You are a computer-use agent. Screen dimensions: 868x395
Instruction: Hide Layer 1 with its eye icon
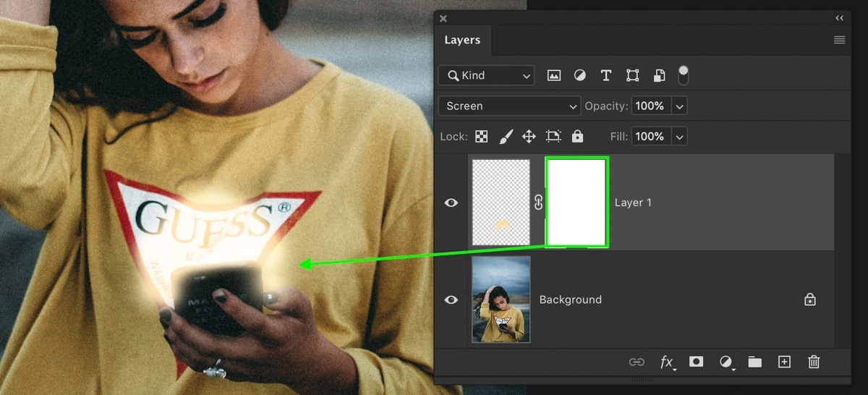pyautogui.click(x=451, y=203)
